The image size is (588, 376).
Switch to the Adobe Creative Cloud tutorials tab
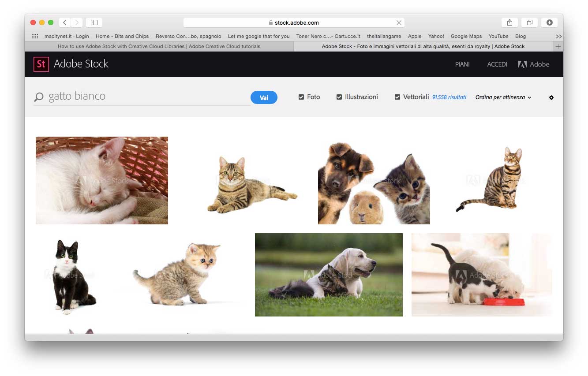point(159,46)
